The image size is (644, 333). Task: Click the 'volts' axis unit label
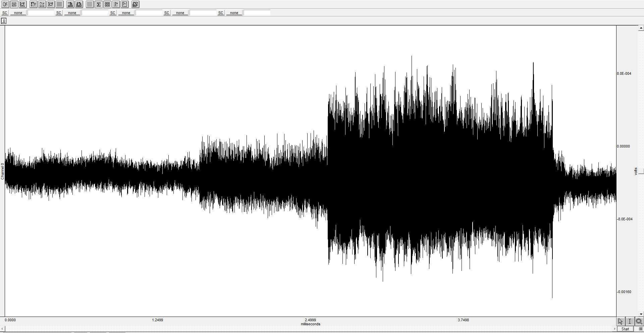[636, 171]
